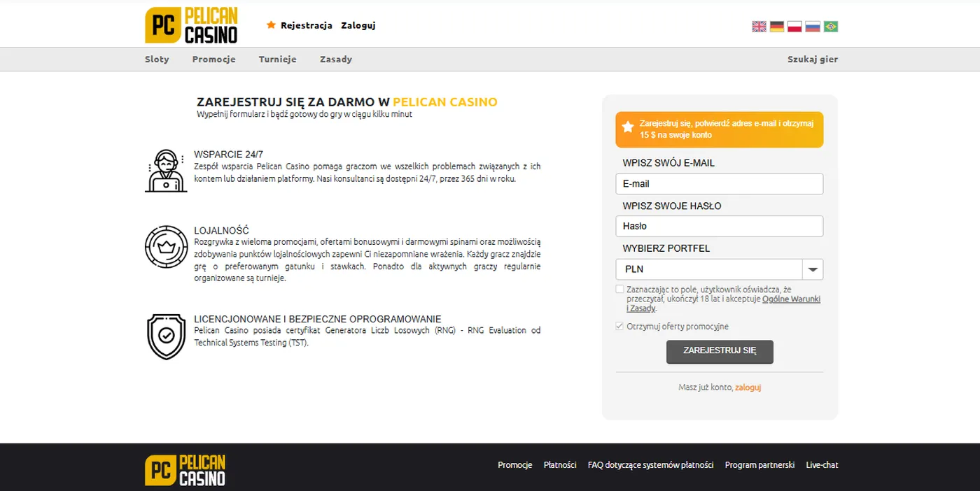
Task: Click the Pelican Casino header logo
Action: coord(190,24)
